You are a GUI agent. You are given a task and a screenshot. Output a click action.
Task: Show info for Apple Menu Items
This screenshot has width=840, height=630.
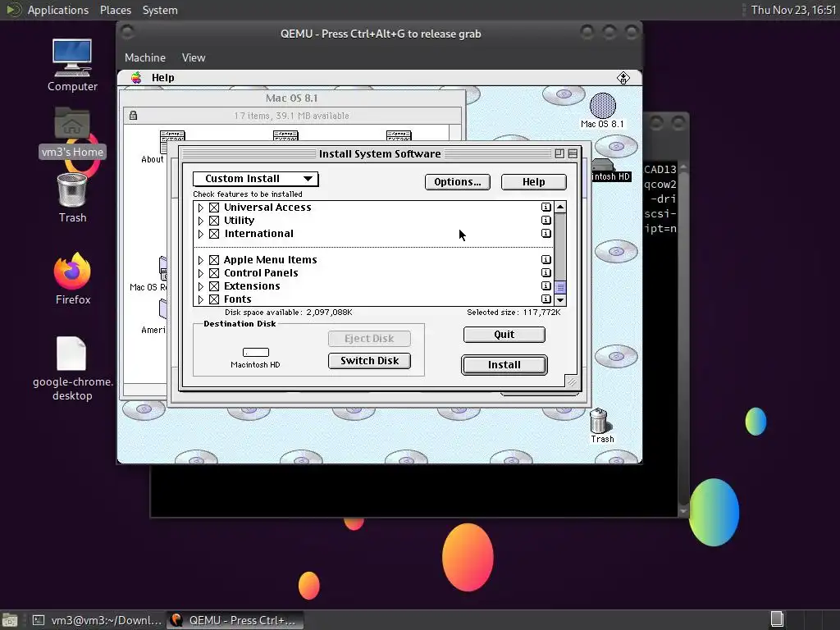click(546, 260)
